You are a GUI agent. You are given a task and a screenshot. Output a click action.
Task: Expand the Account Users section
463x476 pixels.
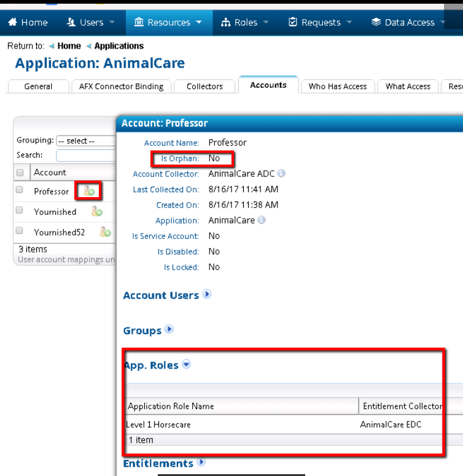tap(207, 294)
